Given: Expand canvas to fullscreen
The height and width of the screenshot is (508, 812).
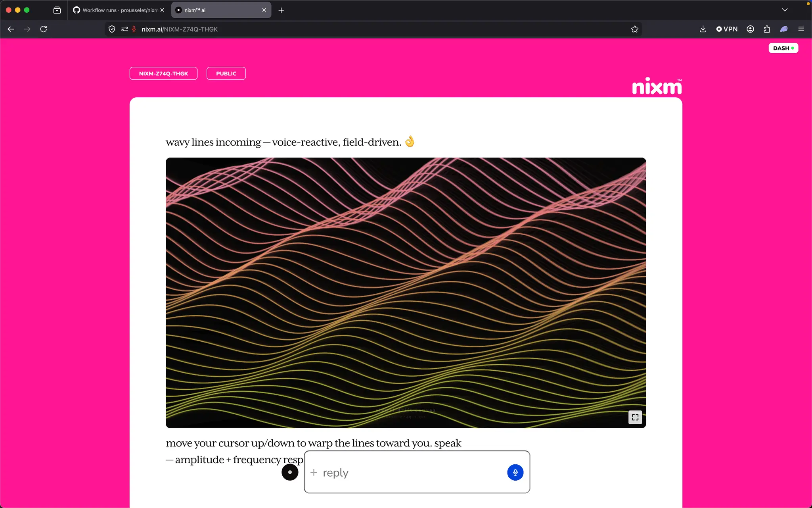Looking at the screenshot, I should [x=635, y=417].
